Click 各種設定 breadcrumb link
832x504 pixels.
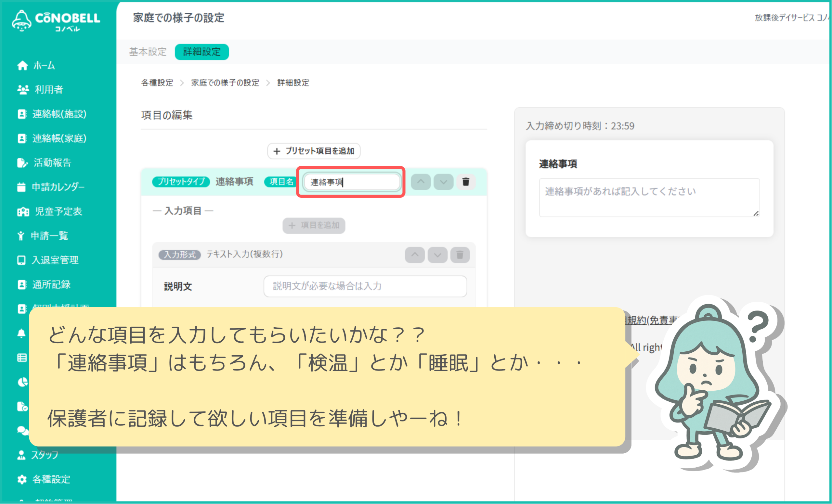pos(157,83)
